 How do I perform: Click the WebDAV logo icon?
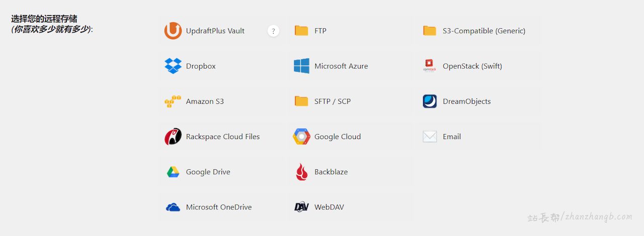pyautogui.click(x=301, y=207)
